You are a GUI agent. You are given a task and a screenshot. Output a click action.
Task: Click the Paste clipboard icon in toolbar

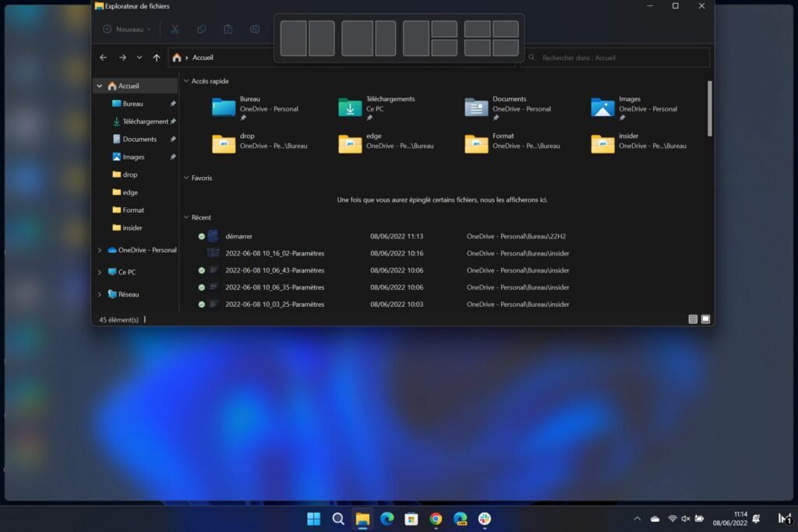tap(228, 30)
